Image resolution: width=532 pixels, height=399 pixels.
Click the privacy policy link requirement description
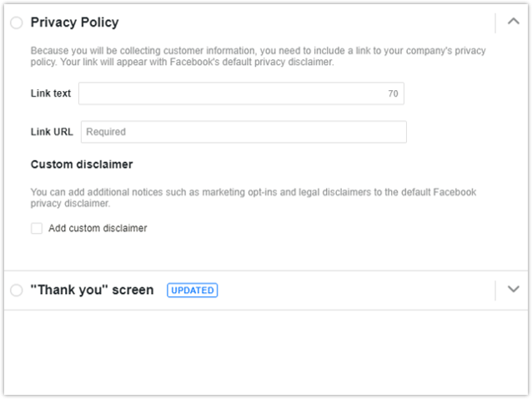[258, 57]
